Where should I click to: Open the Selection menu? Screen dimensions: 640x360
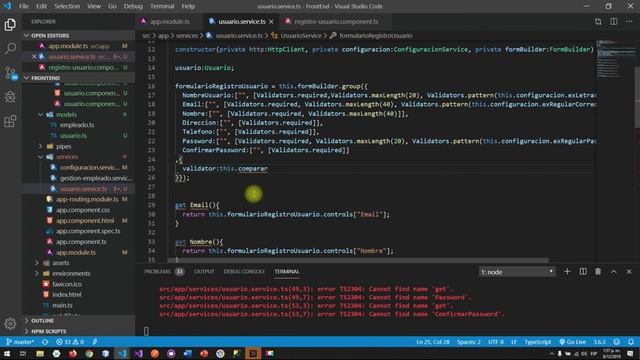click(x=67, y=6)
